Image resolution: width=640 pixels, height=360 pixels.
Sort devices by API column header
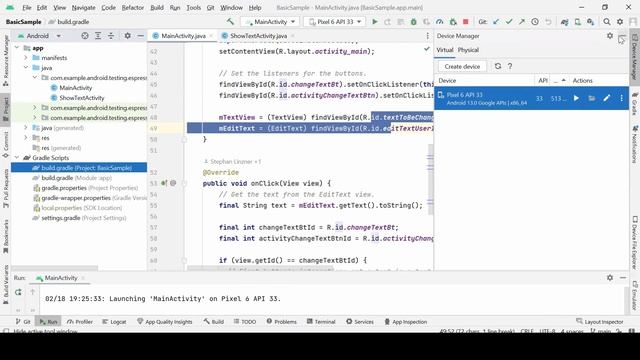(x=543, y=80)
